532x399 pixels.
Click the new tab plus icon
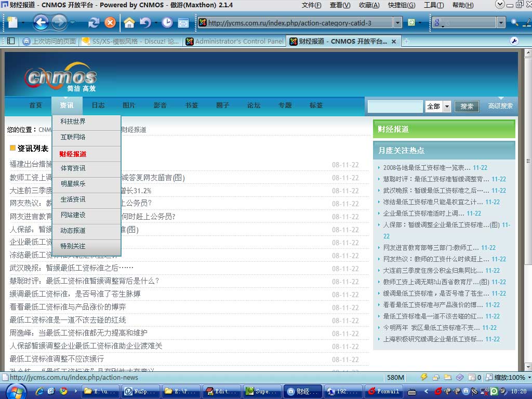point(406,41)
